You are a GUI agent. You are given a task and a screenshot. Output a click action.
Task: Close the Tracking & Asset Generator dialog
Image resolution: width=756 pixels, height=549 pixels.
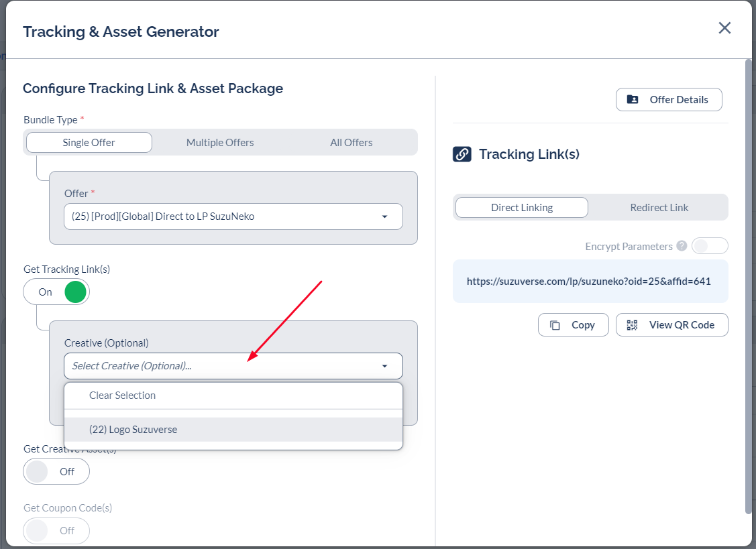coord(724,28)
